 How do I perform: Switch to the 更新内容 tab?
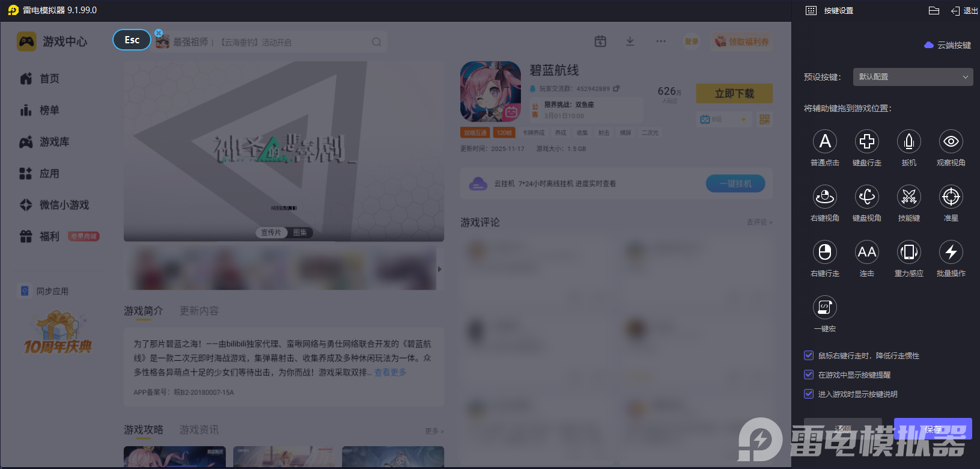(199, 311)
